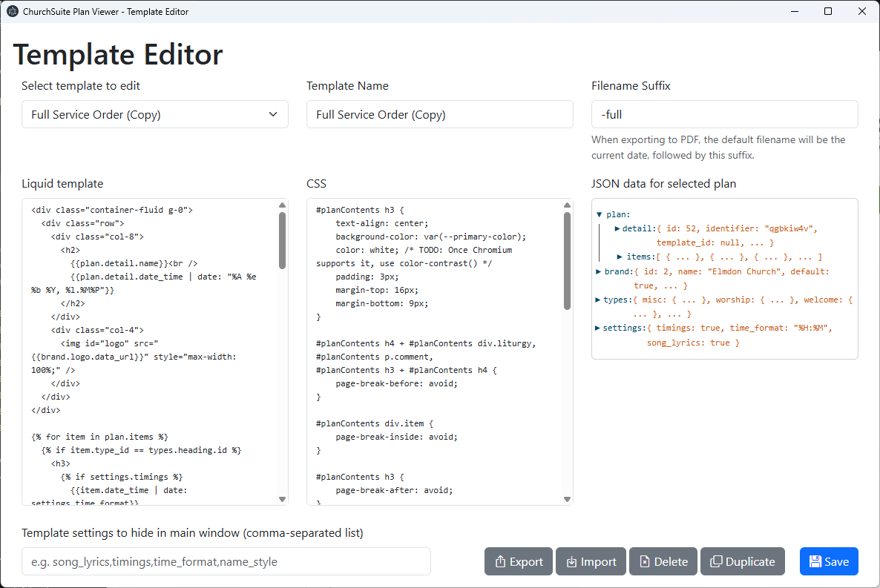880x588 pixels.
Task: Click the floppy disk icon on Save
Action: pyautogui.click(x=815, y=561)
